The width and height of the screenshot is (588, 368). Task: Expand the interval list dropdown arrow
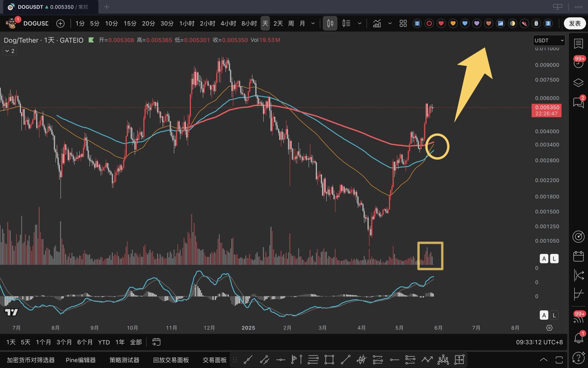[x=313, y=23]
